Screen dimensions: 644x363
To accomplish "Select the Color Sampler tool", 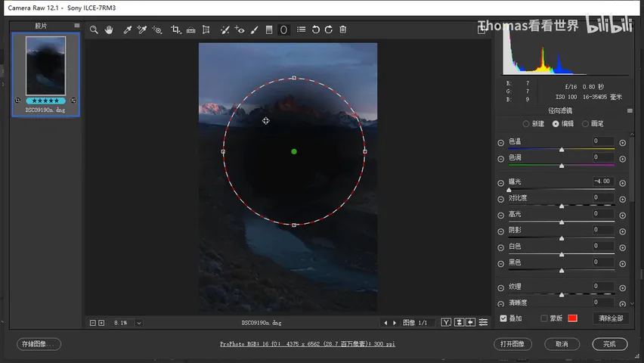I will click(142, 29).
